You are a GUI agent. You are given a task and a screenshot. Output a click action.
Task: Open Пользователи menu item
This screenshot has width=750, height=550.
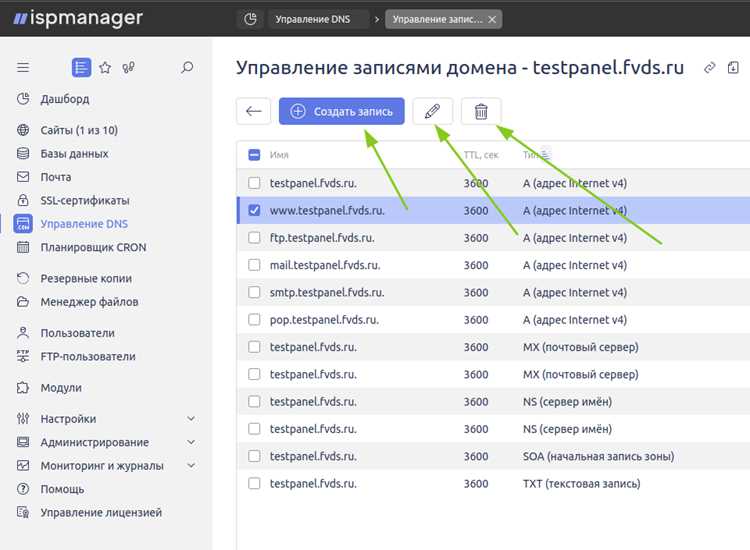[77, 333]
